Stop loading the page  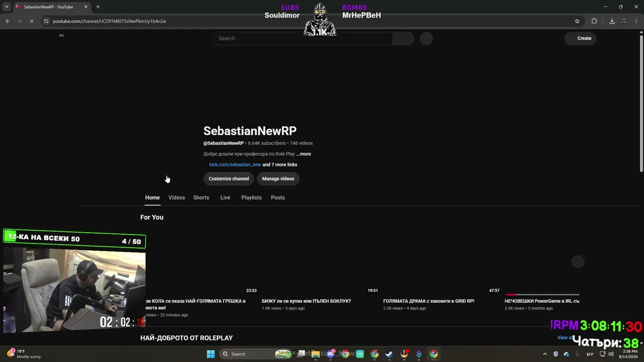[x=31, y=21]
